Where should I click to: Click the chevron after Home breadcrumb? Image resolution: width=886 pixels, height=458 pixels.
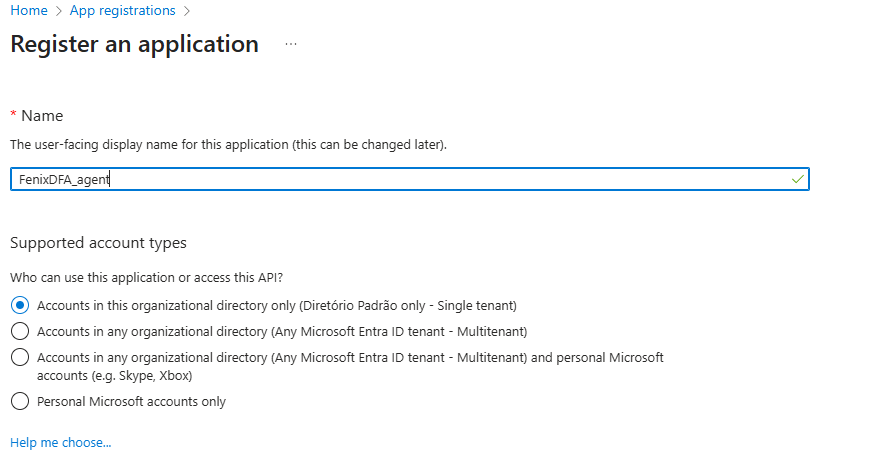pyautogui.click(x=58, y=11)
